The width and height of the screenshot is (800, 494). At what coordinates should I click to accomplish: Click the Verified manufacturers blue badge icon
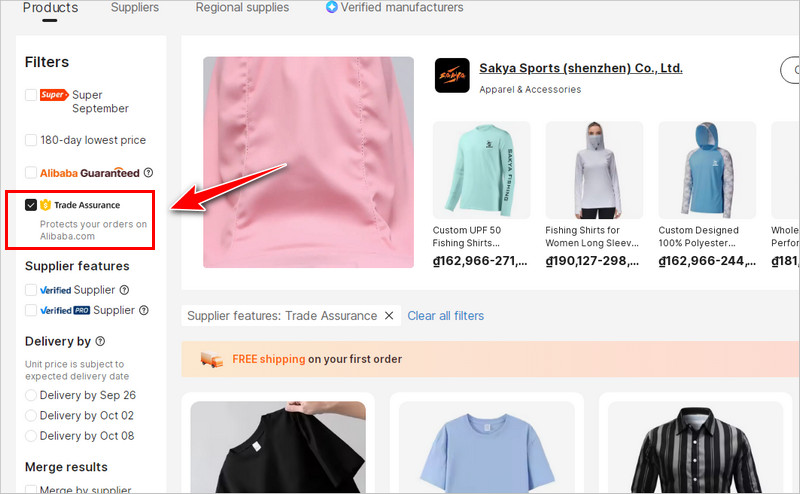pyautogui.click(x=332, y=7)
